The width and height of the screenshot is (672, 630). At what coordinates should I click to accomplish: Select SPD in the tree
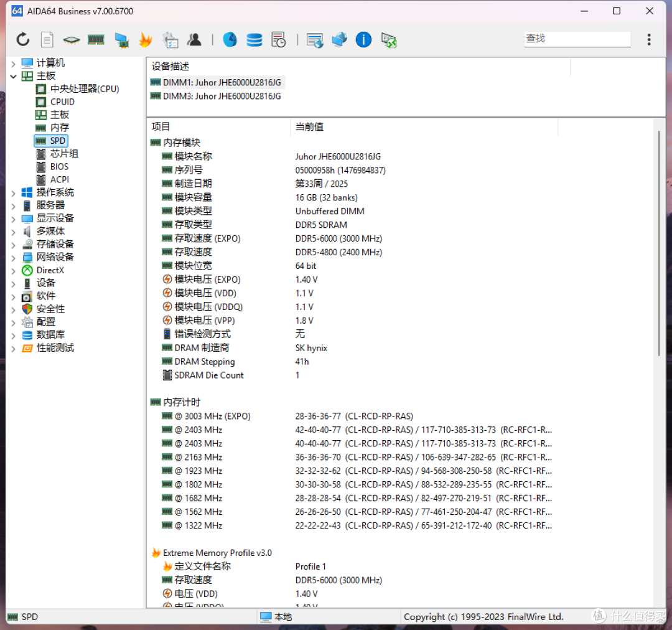pyautogui.click(x=50, y=141)
